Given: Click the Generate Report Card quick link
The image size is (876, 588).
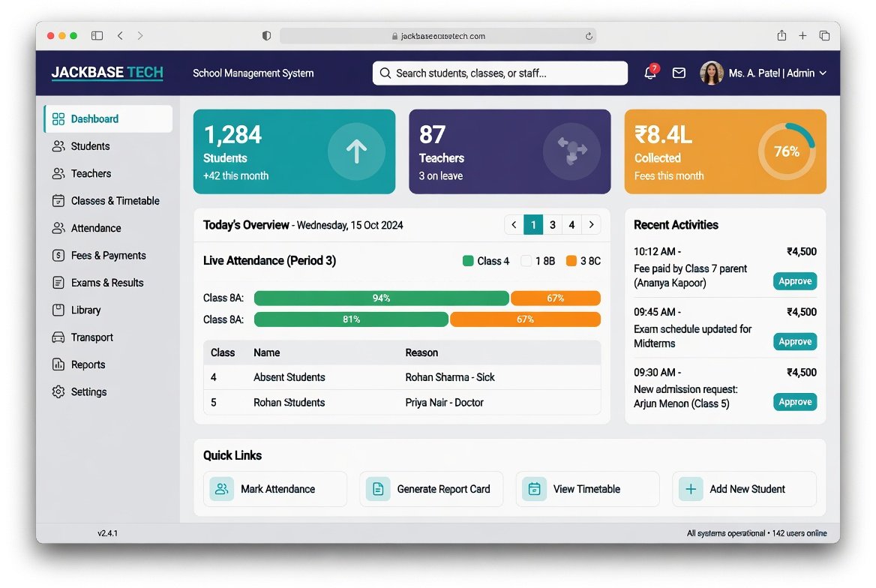Looking at the screenshot, I should tap(431, 489).
